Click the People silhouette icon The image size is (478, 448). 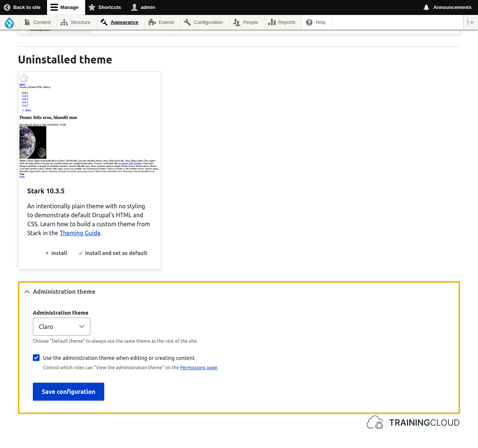click(x=236, y=22)
